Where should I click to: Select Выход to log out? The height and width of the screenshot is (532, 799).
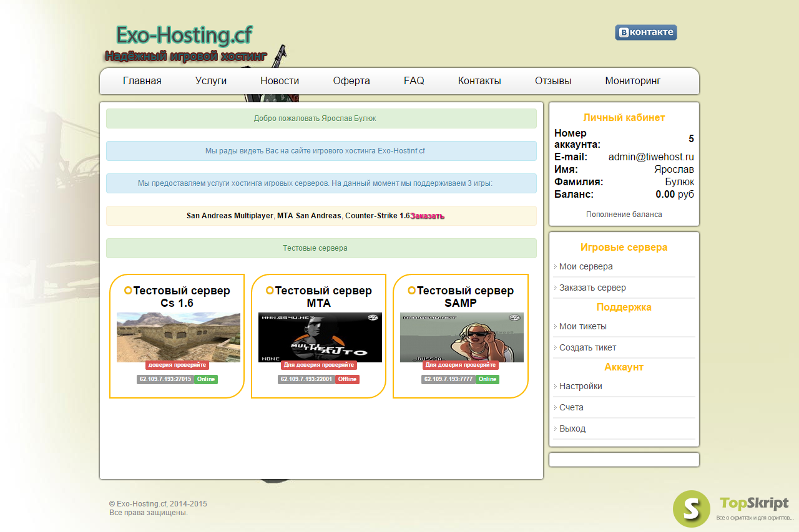(572, 428)
